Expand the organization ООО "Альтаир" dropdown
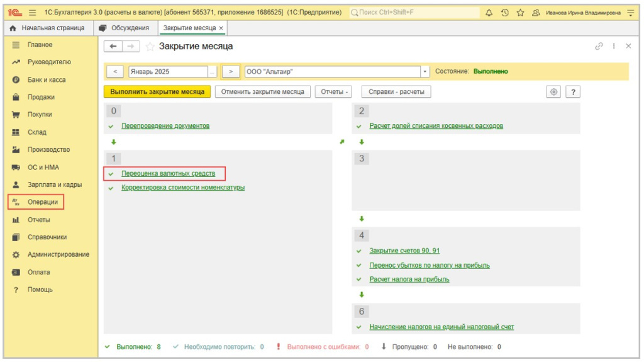The image size is (644, 362). [425, 72]
